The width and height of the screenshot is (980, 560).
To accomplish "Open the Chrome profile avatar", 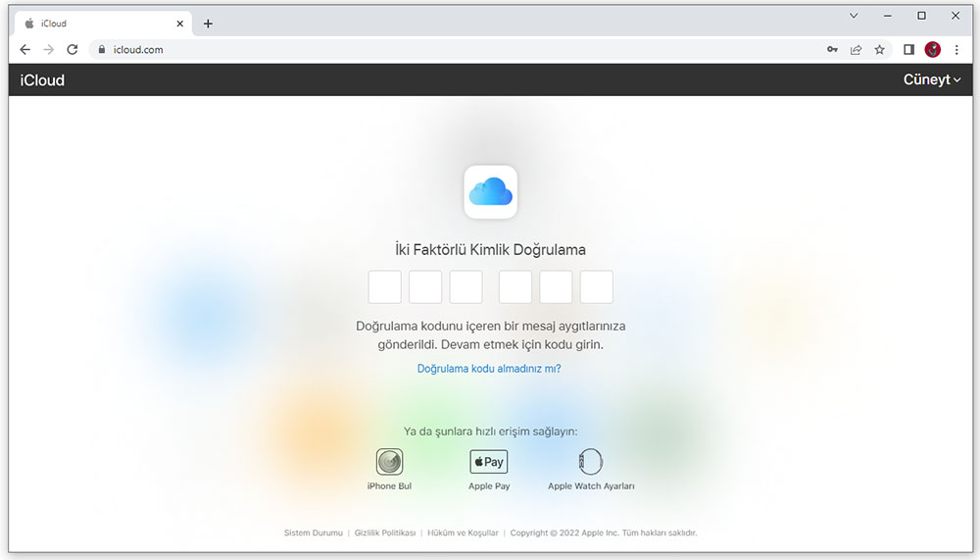I will 932,49.
